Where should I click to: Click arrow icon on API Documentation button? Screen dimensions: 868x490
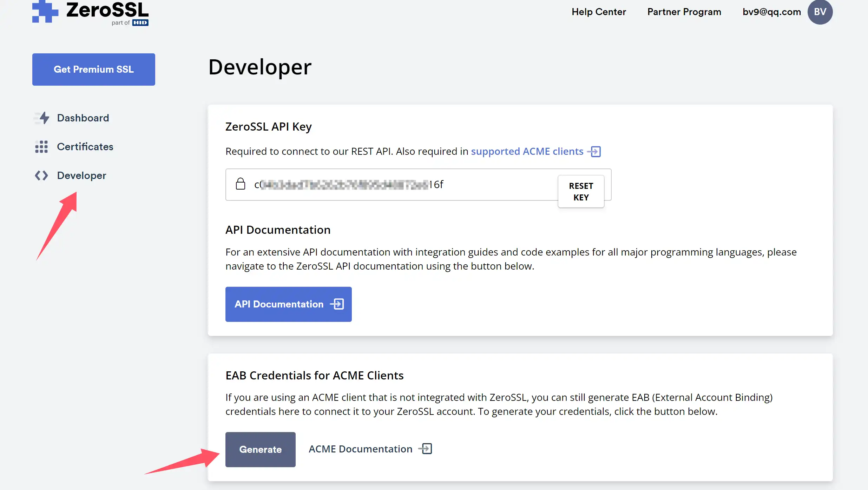(x=337, y=304)
